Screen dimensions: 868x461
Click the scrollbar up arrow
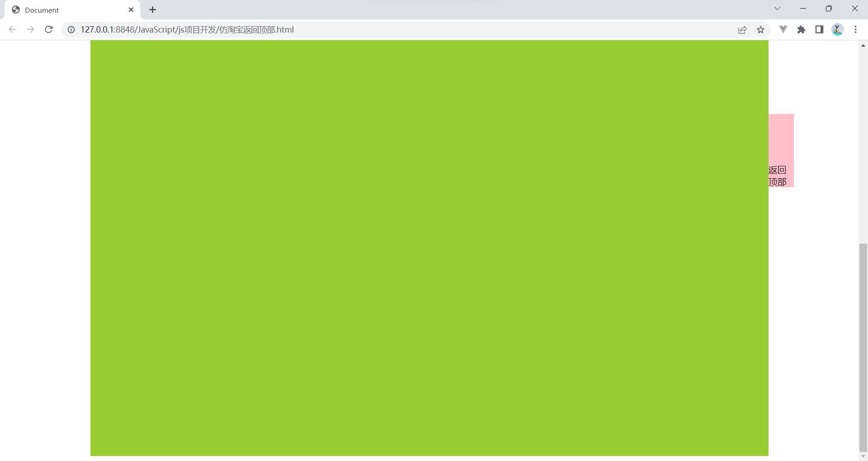click(863, 45)
